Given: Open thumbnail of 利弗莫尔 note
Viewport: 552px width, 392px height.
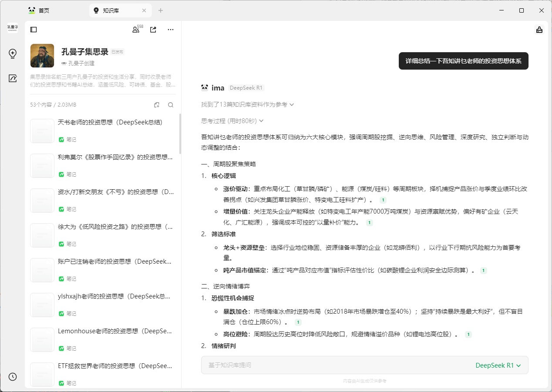Looking at the screenshot, I should (42, 165).
